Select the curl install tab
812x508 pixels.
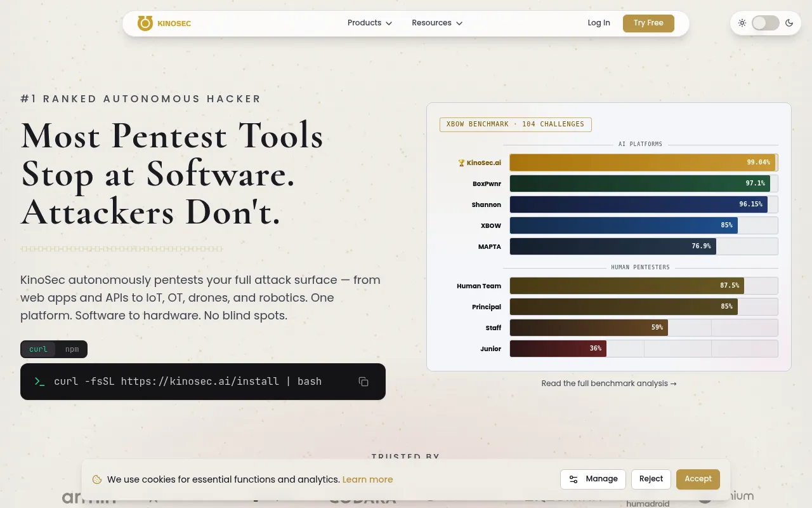(38, 349)
